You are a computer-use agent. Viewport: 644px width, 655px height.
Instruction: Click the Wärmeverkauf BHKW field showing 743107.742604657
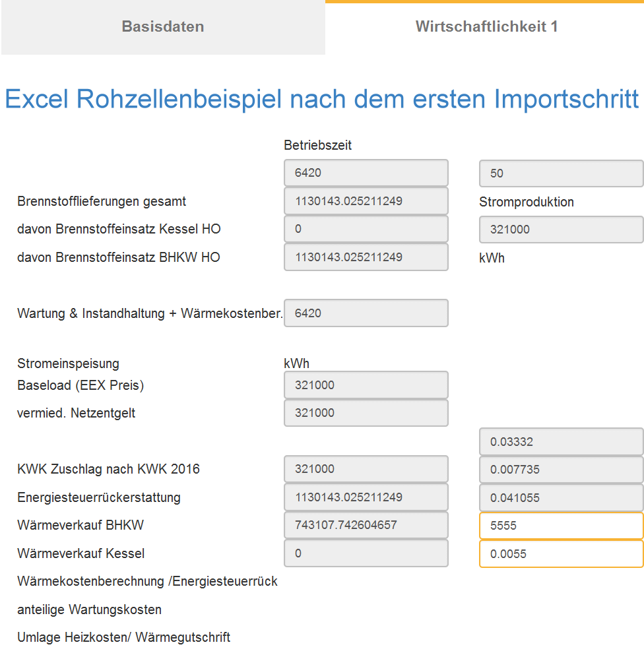pos(366,526)
